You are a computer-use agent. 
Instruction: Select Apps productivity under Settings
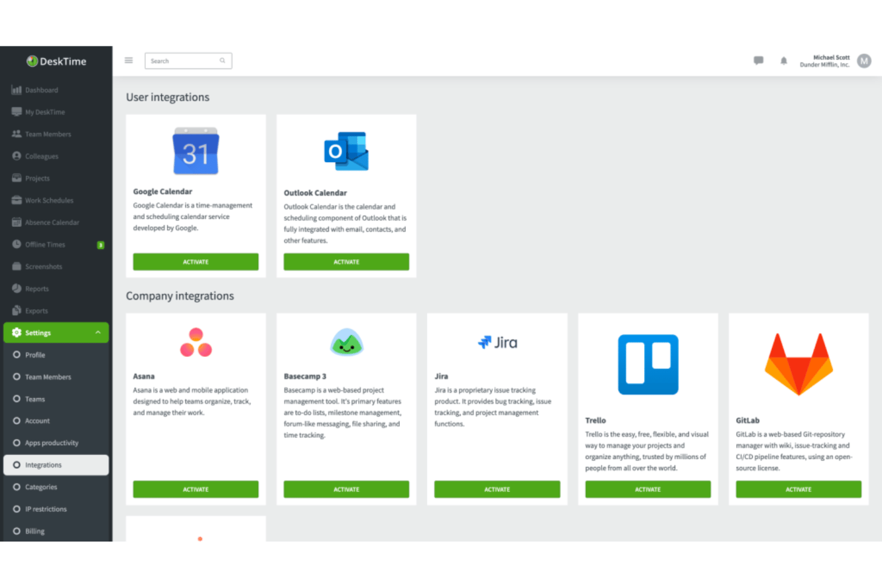coord(56,443)
